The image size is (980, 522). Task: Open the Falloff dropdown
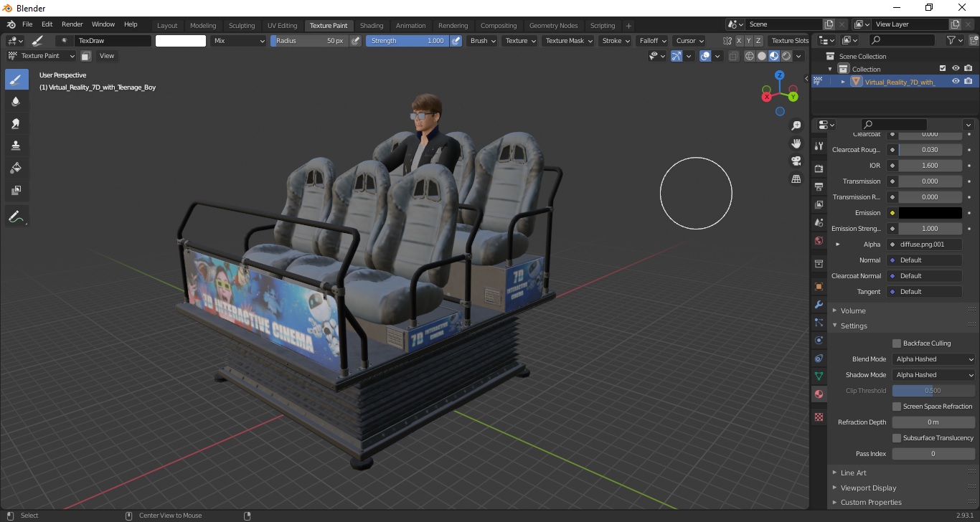click(x=652, y=41)
